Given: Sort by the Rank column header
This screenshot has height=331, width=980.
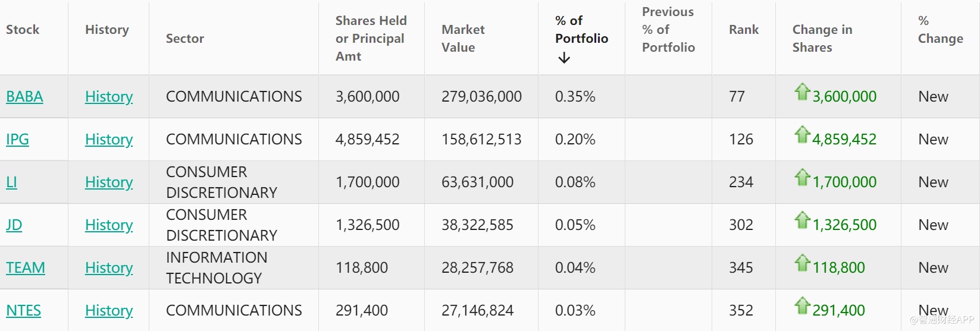Looking at the screenshot, I should (744, 30).
